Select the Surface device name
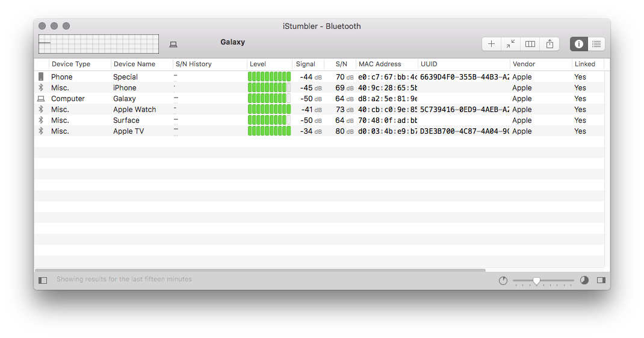The height and width of the screenshot is (338, 644). [126, 120]
